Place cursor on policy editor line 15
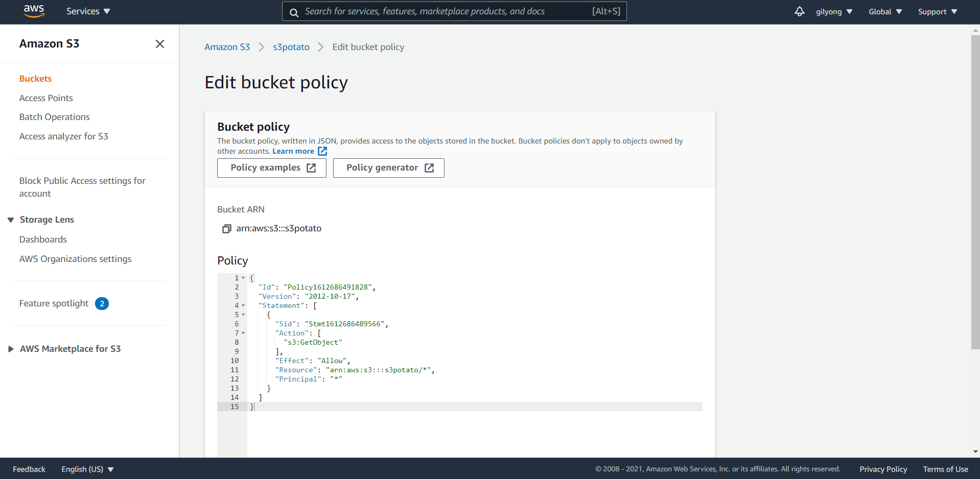This screenshot has width=980, height=479. [475, 407]
